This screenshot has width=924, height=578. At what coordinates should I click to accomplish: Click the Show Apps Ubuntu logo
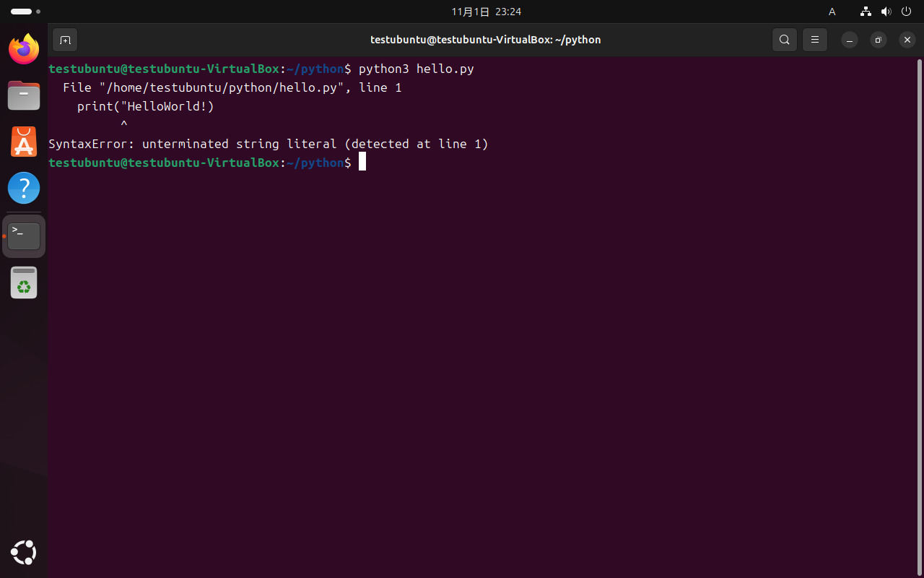click(x=24, y=553)
